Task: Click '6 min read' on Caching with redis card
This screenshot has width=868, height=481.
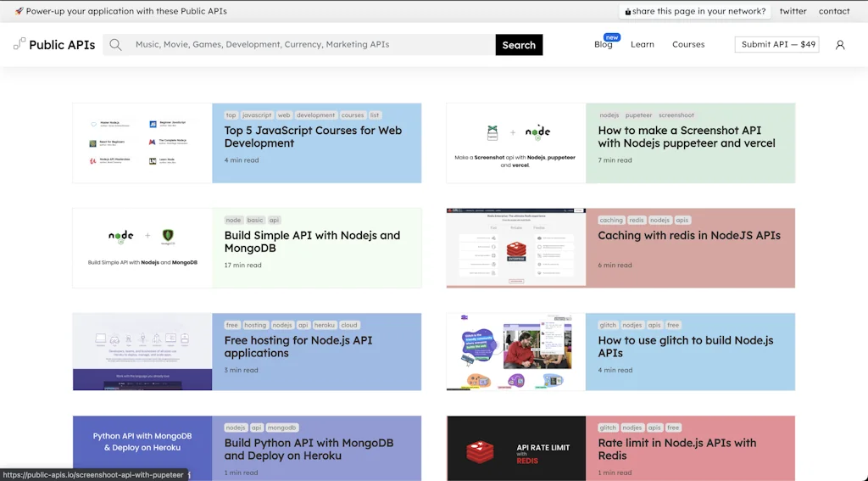Action: [x=615, y=265]
